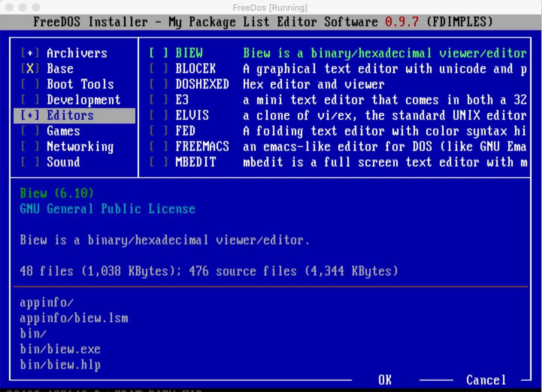Click the Cancel button
The width and height of the screenshot is (542, 392).
point(486,380)
